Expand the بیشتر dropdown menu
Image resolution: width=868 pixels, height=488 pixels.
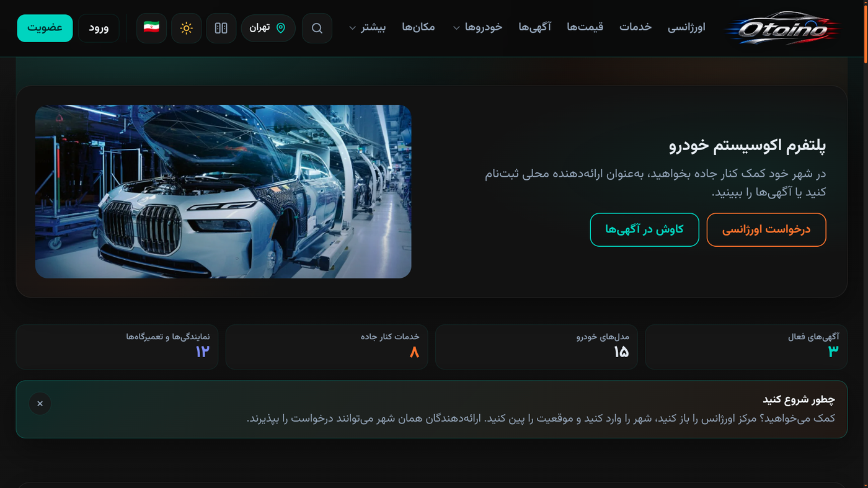click(x=367, y=27)
